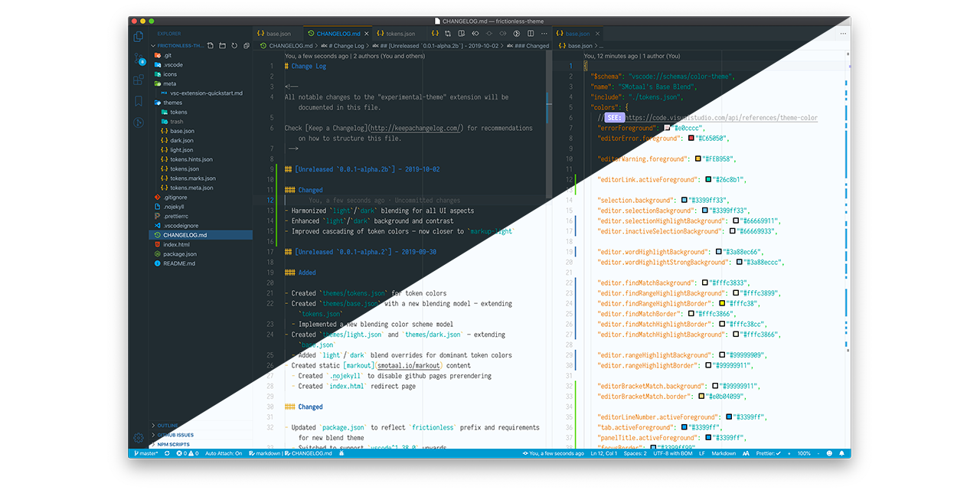Click the #FEB958 color swatch
980x490 pixels.
tap(698, 159)
